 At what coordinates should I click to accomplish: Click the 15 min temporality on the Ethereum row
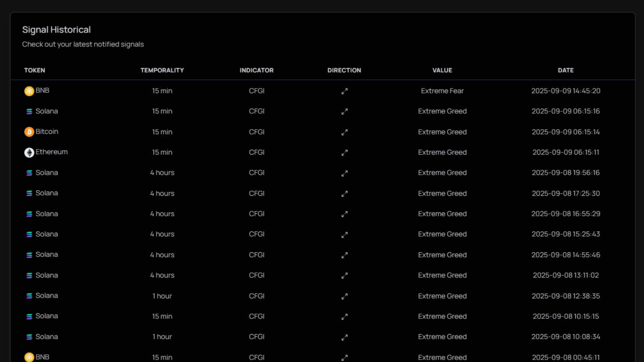point(162,153)
